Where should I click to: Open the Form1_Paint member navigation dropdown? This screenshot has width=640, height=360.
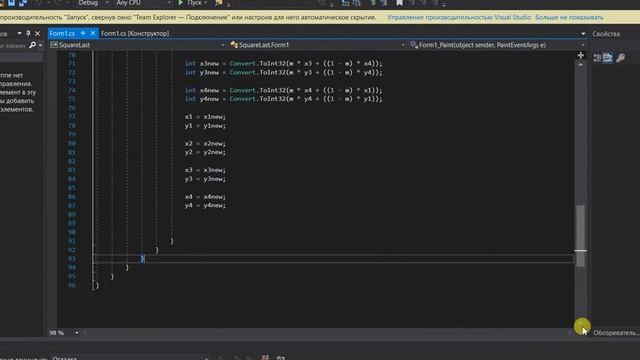(x=497, y=45)
